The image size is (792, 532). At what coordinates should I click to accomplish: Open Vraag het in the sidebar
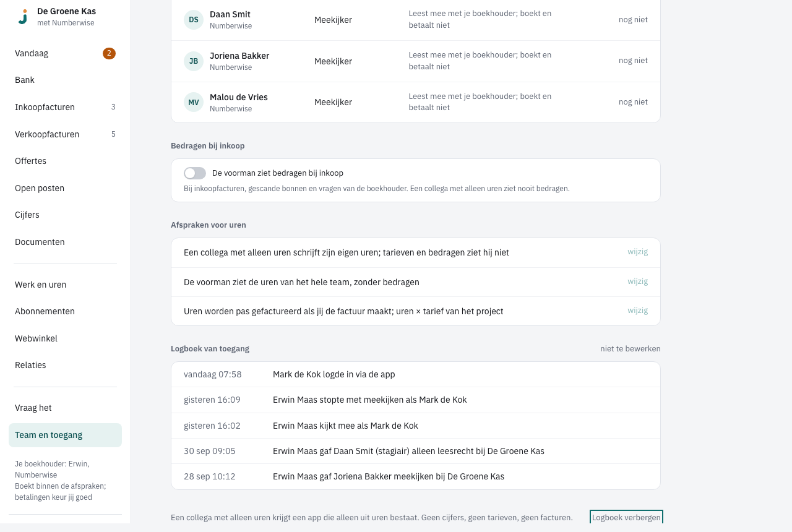click(x=65, y=408)
